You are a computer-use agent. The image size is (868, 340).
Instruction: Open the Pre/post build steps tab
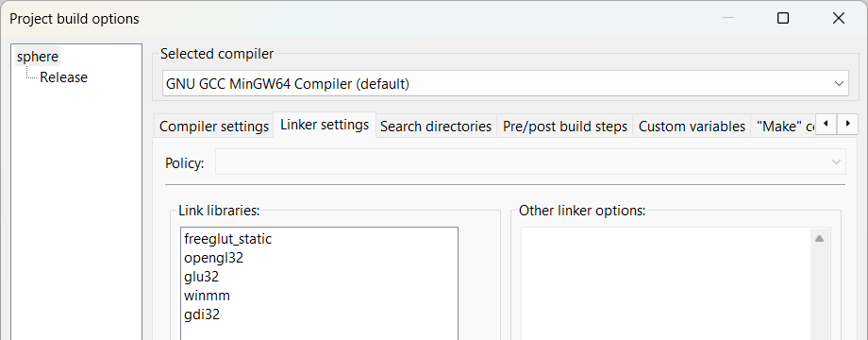[x=564, y=127]
